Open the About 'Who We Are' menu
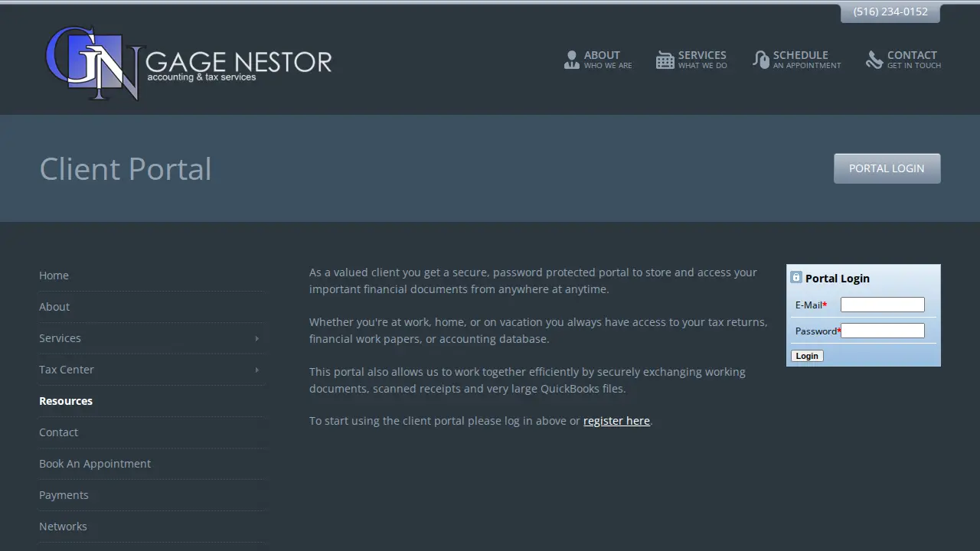 [598, 60]
